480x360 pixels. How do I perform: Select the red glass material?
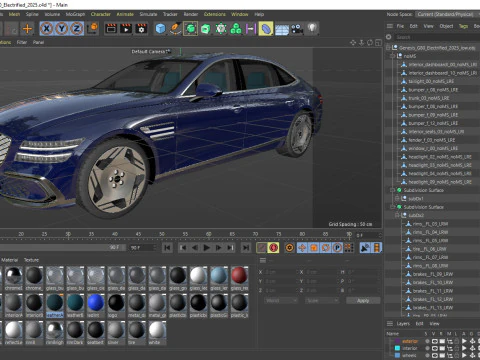click(239, 275)
